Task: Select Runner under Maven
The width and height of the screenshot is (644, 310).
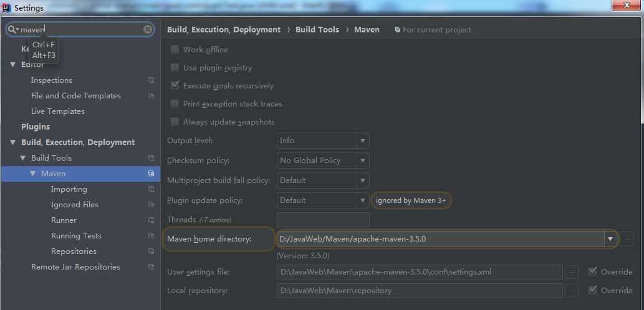Action: (64, 220)
